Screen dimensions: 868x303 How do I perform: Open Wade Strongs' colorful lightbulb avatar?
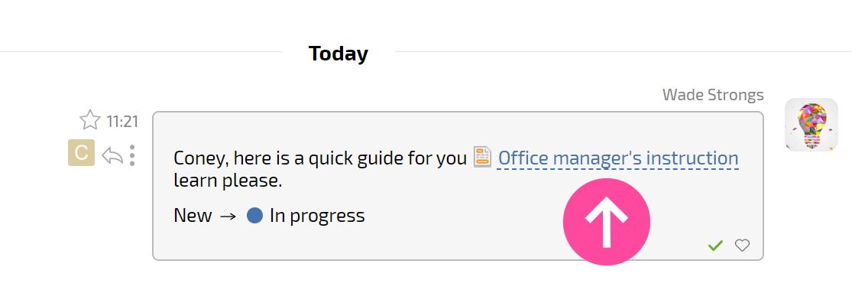click(x=811, y=125)
